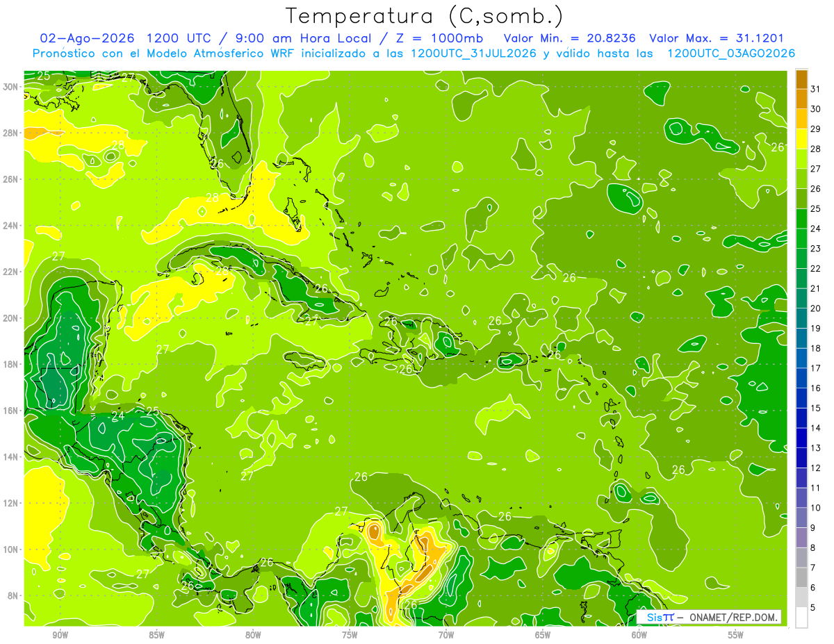Click the yellow legend swatch between 28 and 29
This screenshot has width=834, height=644.
[801, 139]
